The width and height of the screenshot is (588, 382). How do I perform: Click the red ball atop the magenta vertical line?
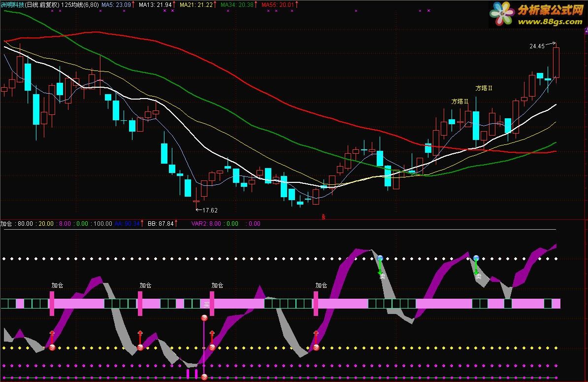(x=204, y=318)
